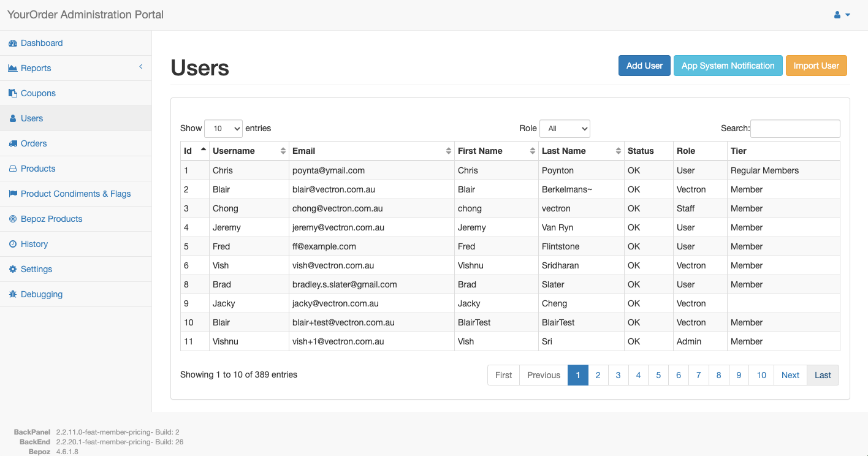
Task: Click the Product Condiments flag icon
Action: tap(13, 194)
